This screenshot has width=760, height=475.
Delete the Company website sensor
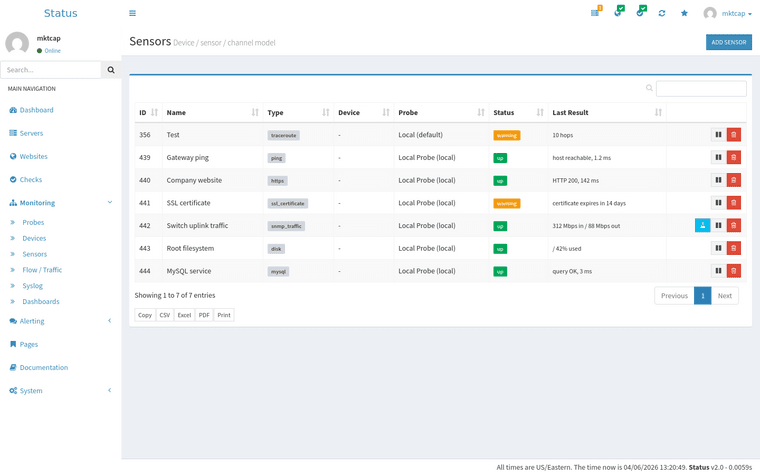(x=734, y=180)
